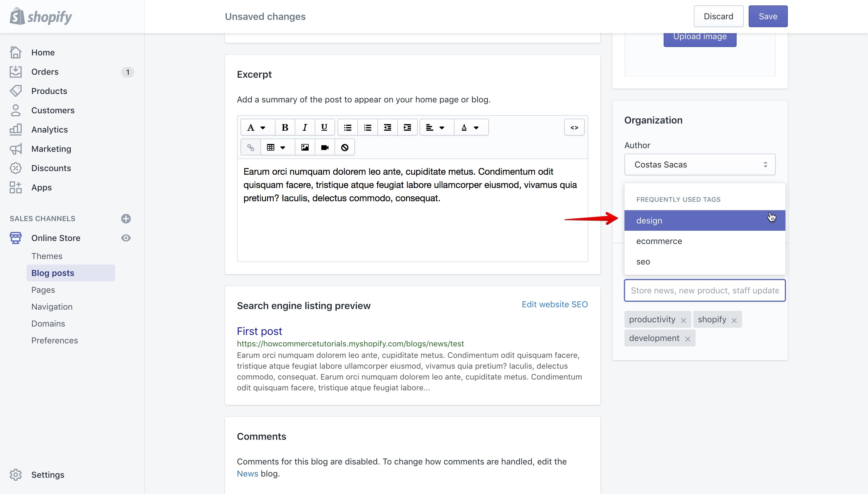Expand the text alignment dropdown
Image resolution: width=868 pixels, height=494 pixels.
tap(436, 128)
